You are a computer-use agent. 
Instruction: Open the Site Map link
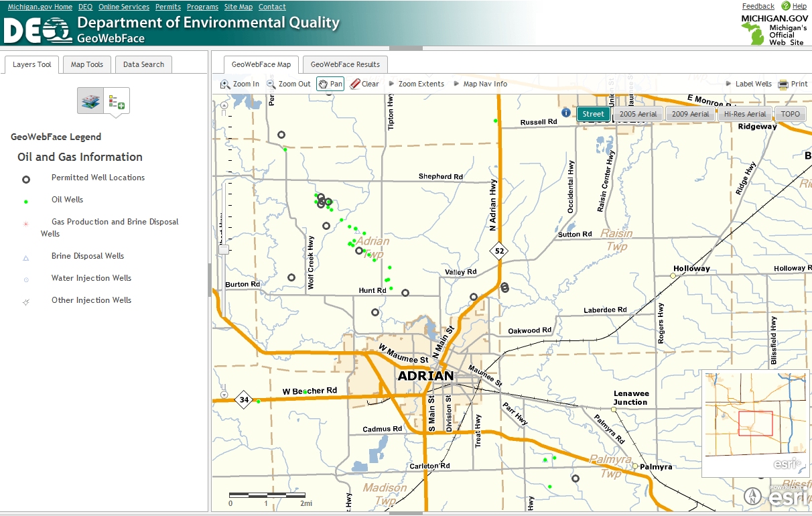coord(239,7)
